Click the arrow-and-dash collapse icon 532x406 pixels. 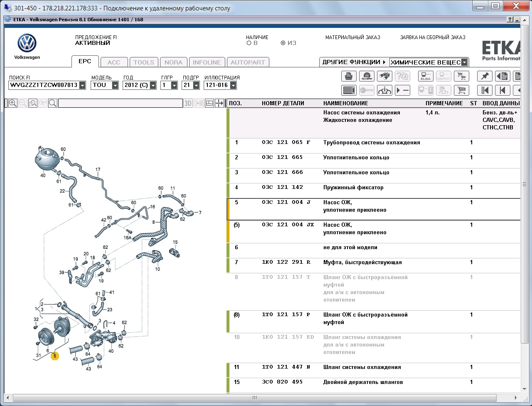[x=402, y=90]
